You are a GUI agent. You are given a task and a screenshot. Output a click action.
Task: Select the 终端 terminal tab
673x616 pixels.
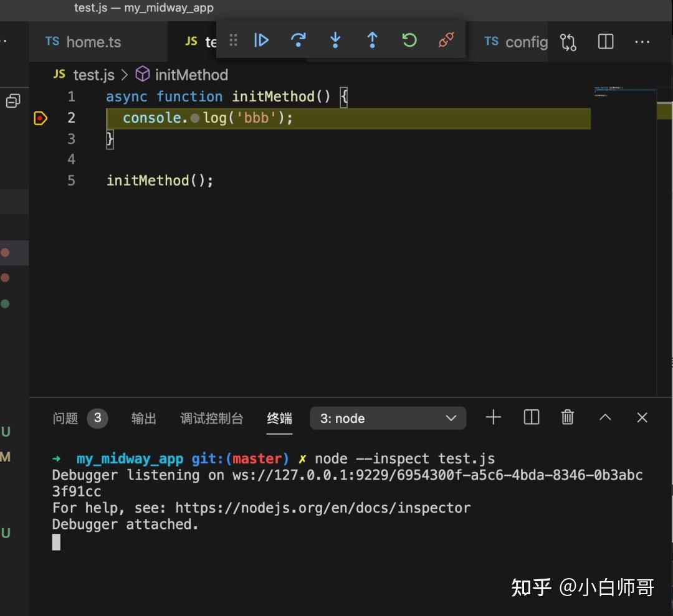279,419
